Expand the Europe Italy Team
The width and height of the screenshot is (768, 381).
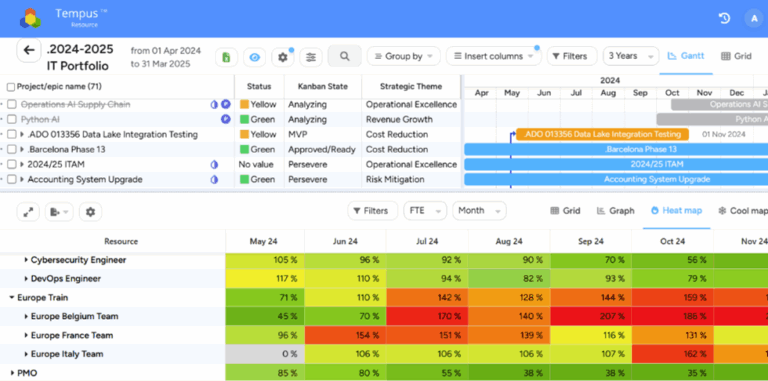26,354
